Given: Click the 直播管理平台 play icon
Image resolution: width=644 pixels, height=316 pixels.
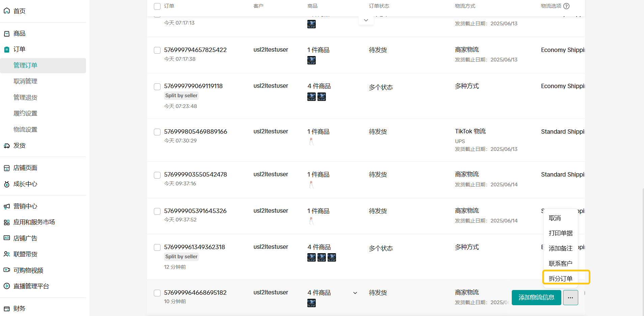Looking at the screenshot, I should (7, 286).
